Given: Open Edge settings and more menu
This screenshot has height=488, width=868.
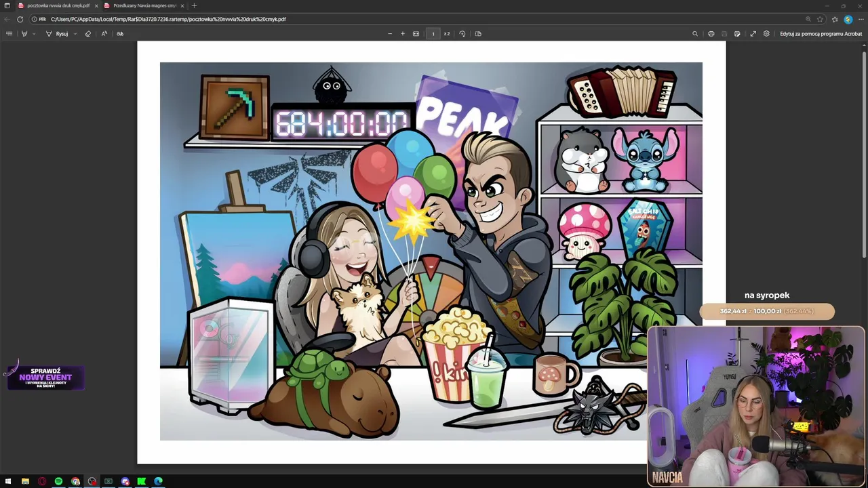Looking at the screenshot, I should (x=861, y=19).
